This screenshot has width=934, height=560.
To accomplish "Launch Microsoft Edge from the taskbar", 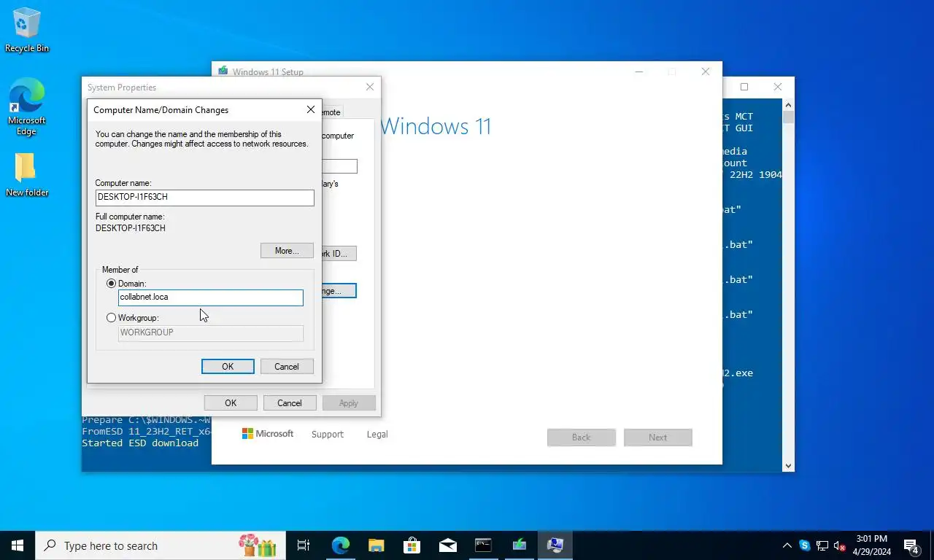I will pos(341,545).
